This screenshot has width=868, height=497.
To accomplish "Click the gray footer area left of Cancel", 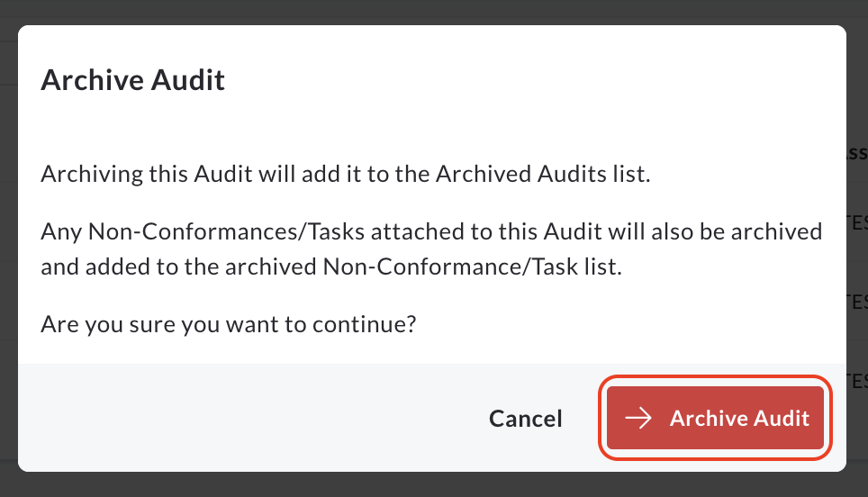I will point(249,418).
